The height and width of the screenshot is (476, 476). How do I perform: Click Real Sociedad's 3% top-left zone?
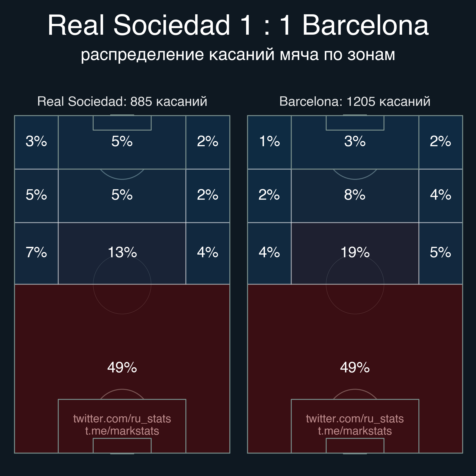pyautogui.click(x=36, y=142)
